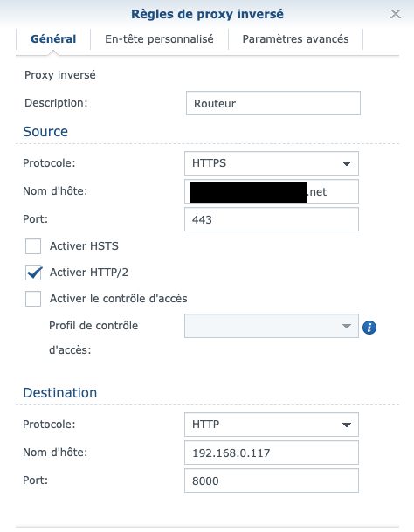Focus the Source Nom d'hôte field

click(x=272, y=191)
